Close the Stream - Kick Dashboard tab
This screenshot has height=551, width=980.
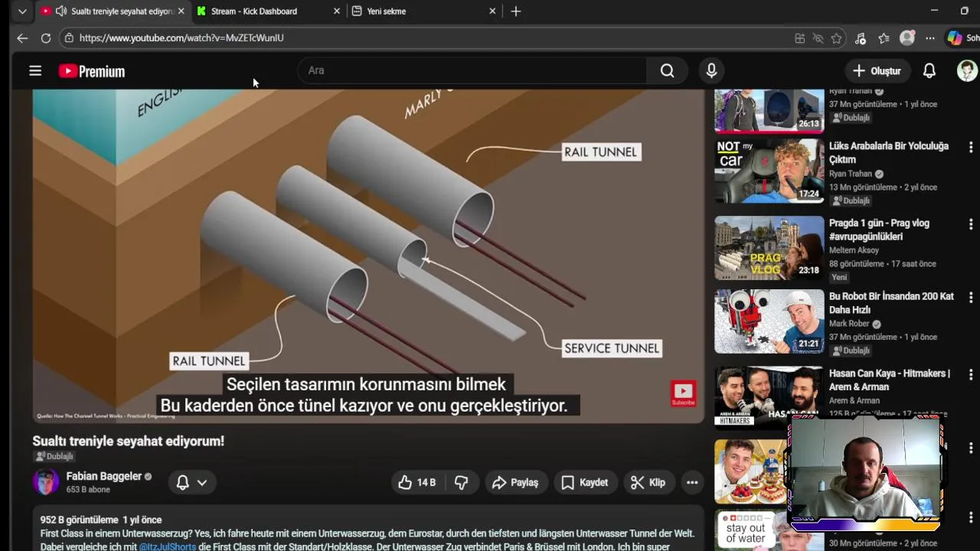336,11
